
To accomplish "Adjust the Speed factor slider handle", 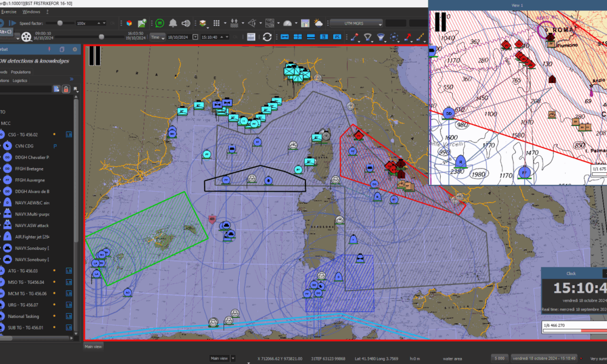I will [x=60, y=23].
